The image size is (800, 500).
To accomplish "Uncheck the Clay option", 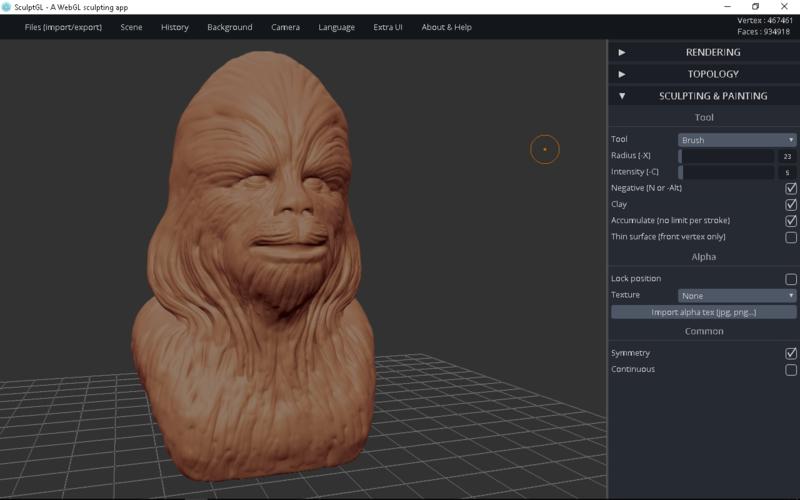I will [x=791, y=205].
